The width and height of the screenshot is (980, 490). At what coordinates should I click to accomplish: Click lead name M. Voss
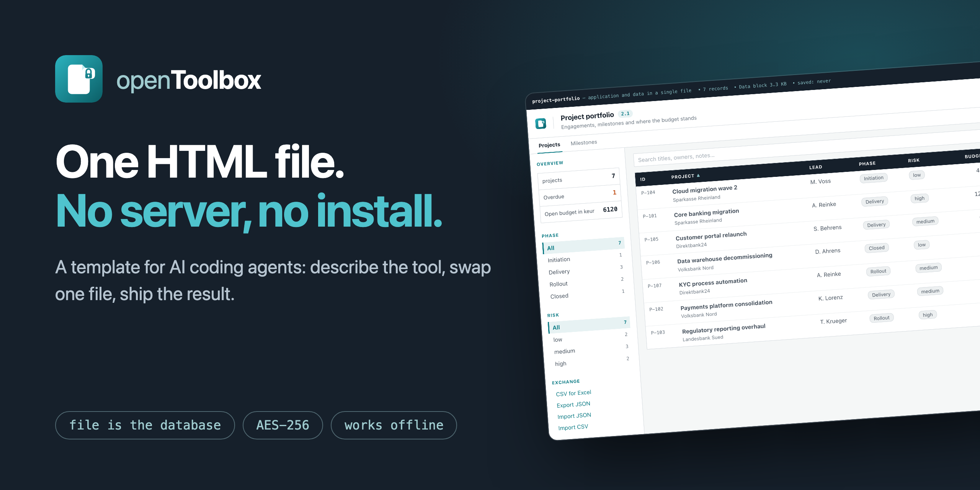[x=820, y=181]
